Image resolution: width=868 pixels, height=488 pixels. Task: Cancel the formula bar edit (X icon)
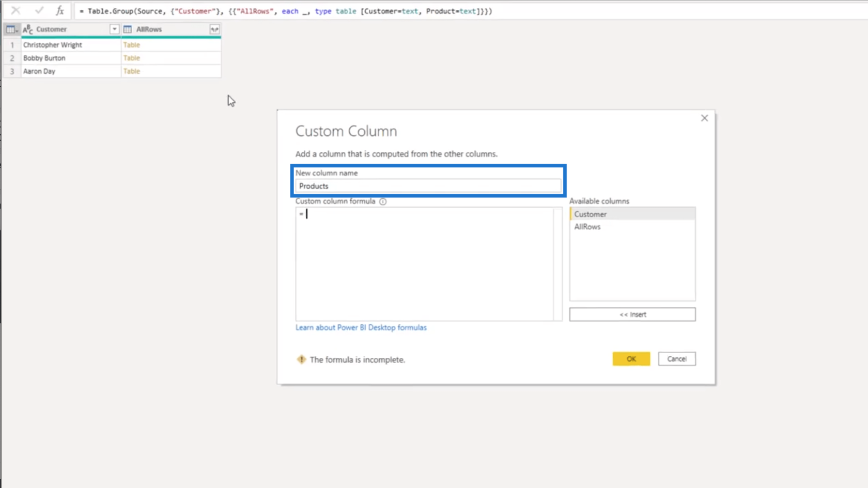16,10
